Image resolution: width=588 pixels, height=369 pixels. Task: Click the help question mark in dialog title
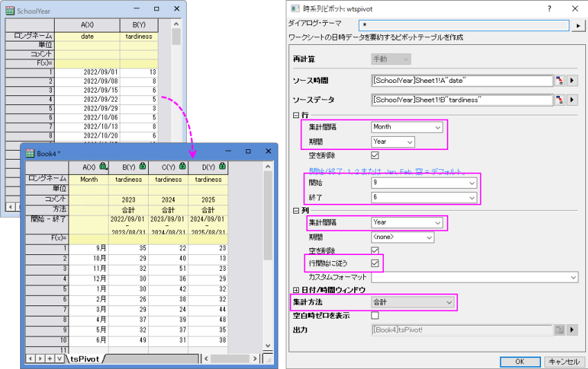click(549, 8)
